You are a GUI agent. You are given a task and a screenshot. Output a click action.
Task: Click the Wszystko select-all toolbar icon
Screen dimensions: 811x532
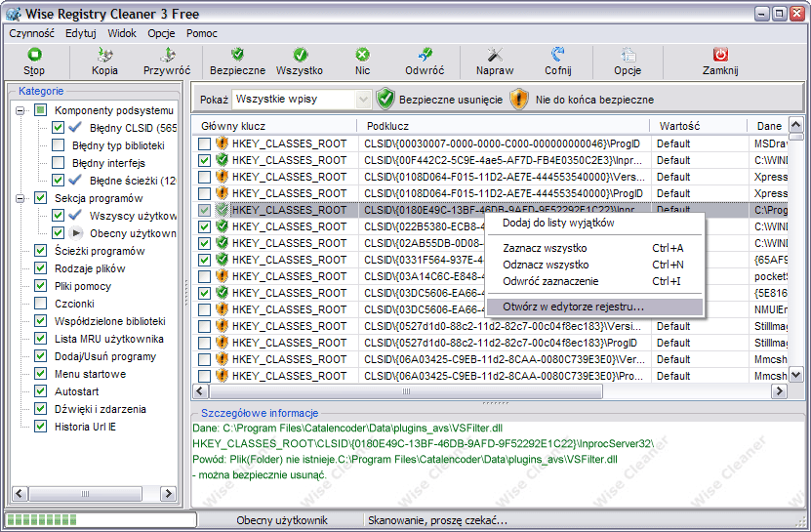pyautogui.click(x=300, y=55)
